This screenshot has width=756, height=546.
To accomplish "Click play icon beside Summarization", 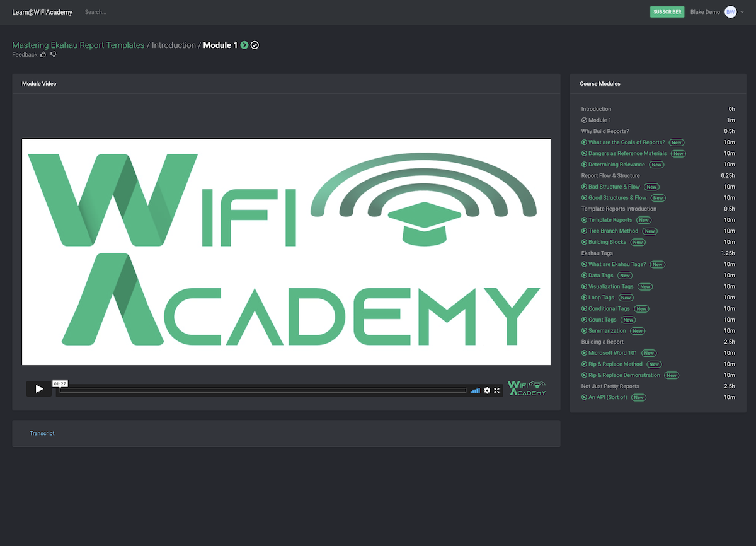I will (584, 331).
